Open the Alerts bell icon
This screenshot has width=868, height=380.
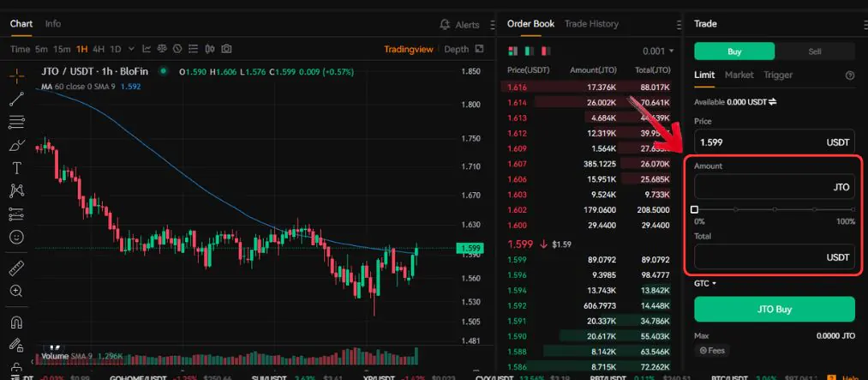tap(445, 24)
